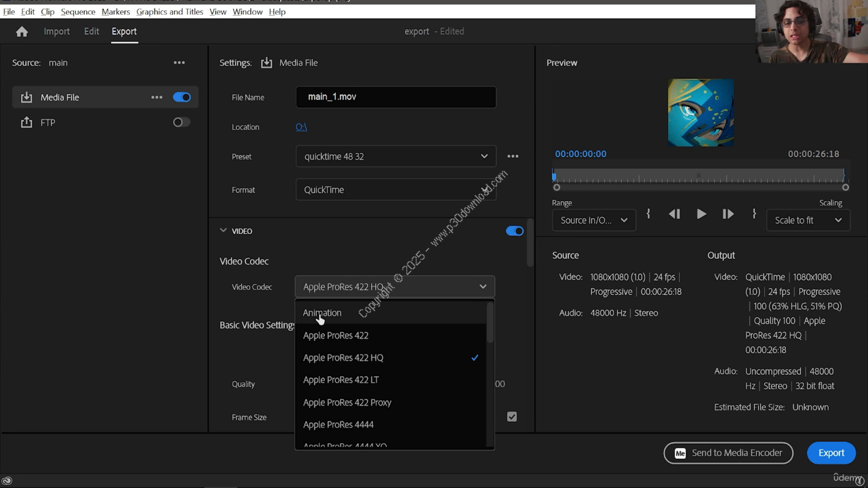This screenshot has height=488, width=868.
Task: Open the Help menu
Action: pyautogui.click(x=277, y=12)
